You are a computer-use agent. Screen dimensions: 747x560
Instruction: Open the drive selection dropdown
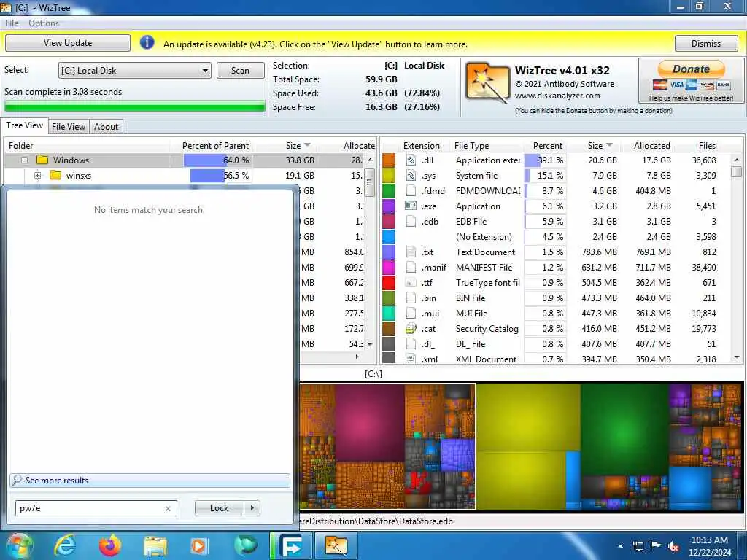(205, 71)
